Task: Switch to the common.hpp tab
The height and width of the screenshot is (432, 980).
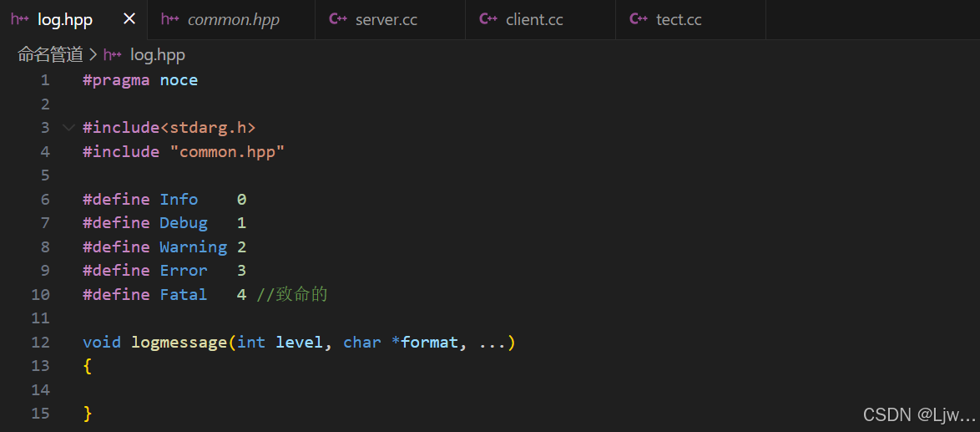Action: [x=233, y=19]
